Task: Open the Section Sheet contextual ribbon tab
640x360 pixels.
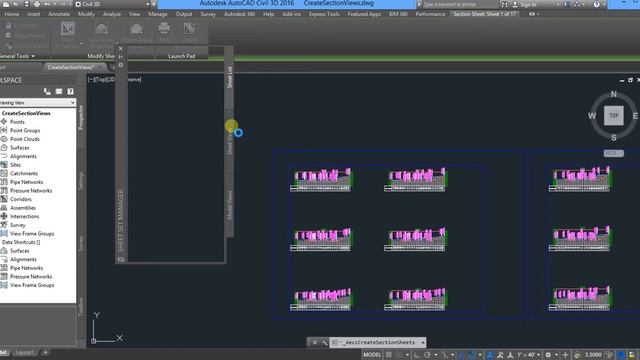Action: coord(484,14)
